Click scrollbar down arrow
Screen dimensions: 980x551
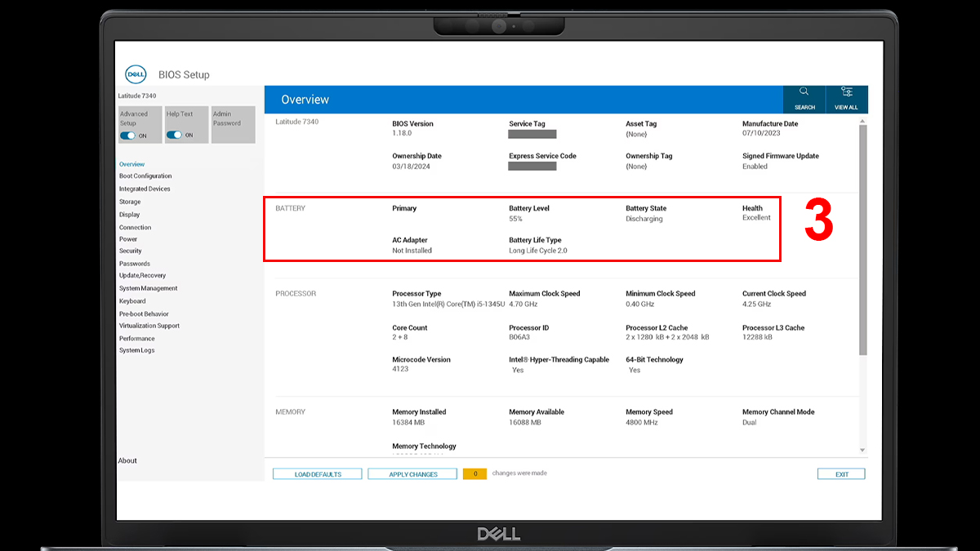[862, 450]
